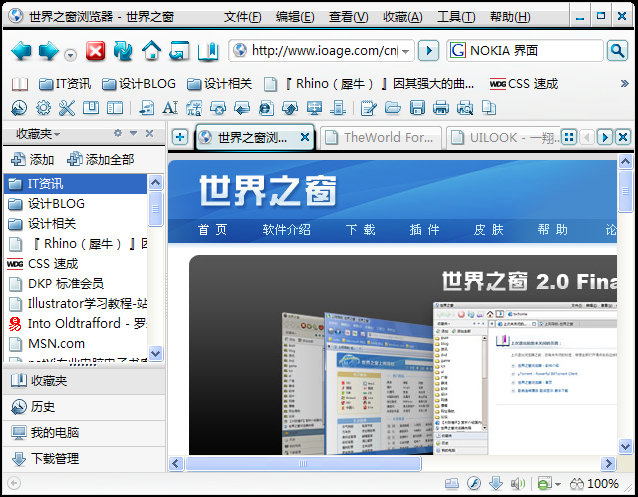Click the search magnifier button

(617, 51)
